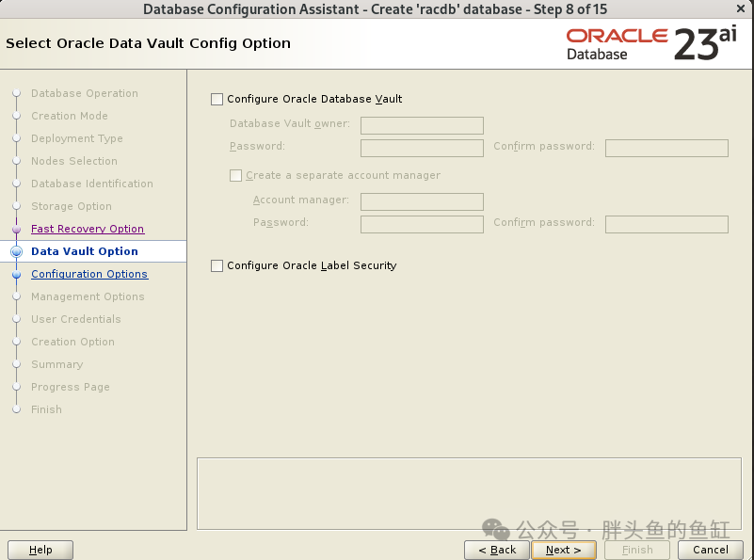Proceed with the Next button
The height and width of the screenshot is (560, 754).
564,550
